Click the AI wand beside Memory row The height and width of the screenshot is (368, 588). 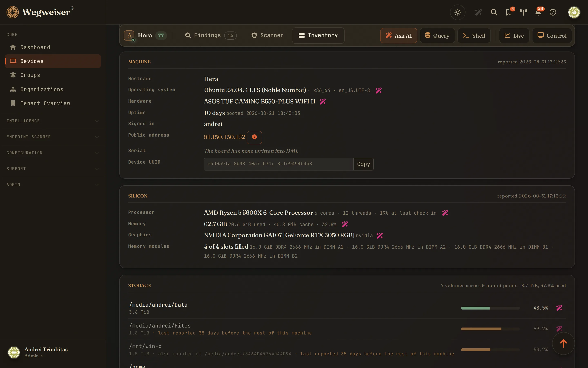tap(345, 224)
